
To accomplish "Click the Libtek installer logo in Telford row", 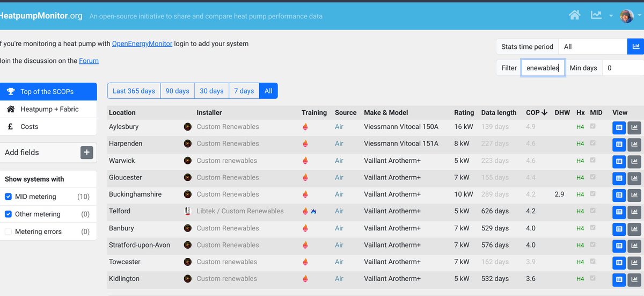I will [187, 211].
